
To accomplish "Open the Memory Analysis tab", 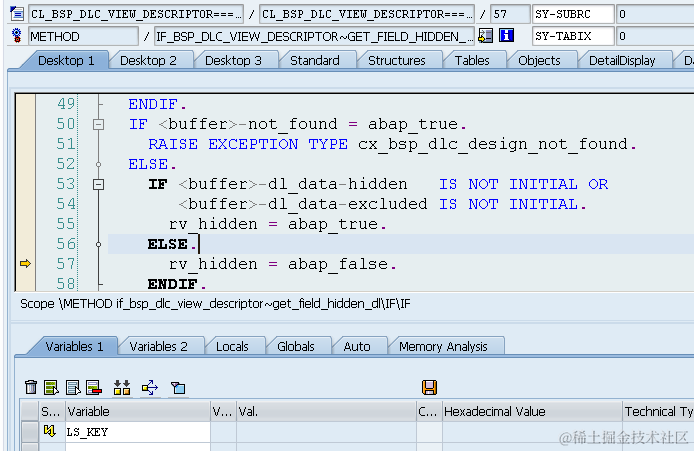I will [443, 346].
